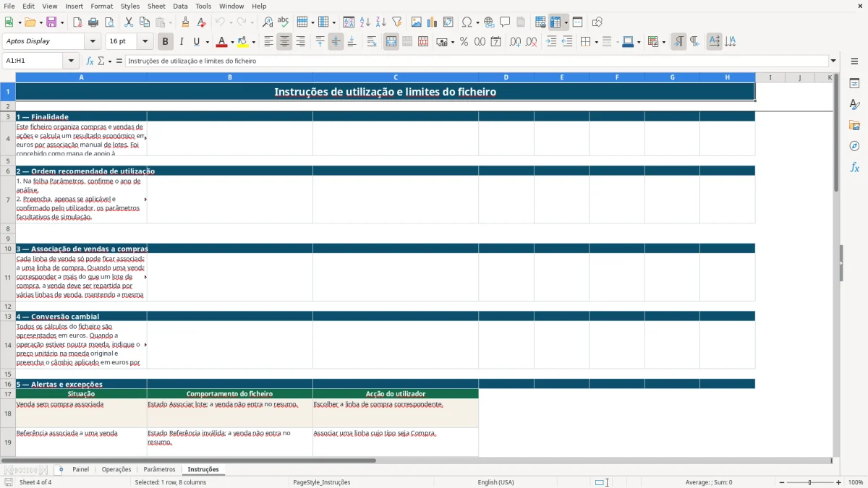Select column header C

pos(396,77)
